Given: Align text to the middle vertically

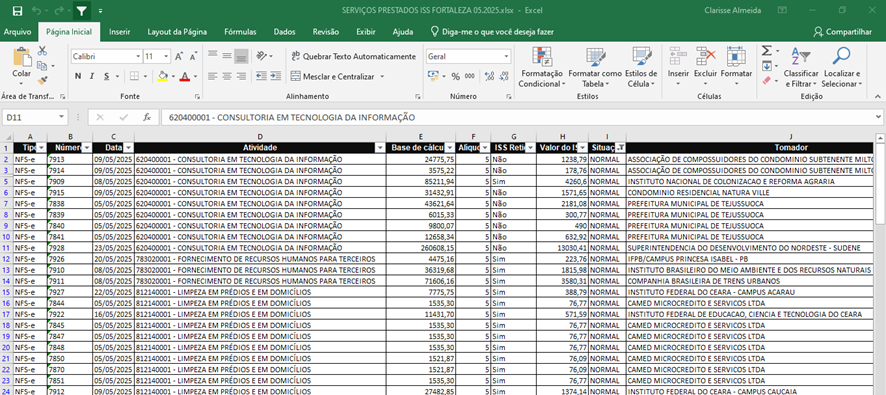Looking at the screenshot, I should (227, 55).
